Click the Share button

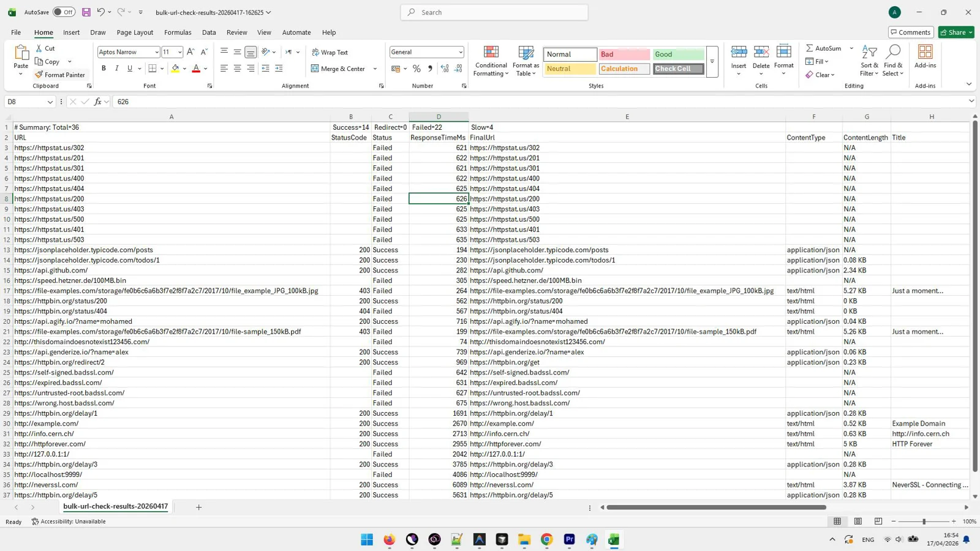[x=956, y=32]
